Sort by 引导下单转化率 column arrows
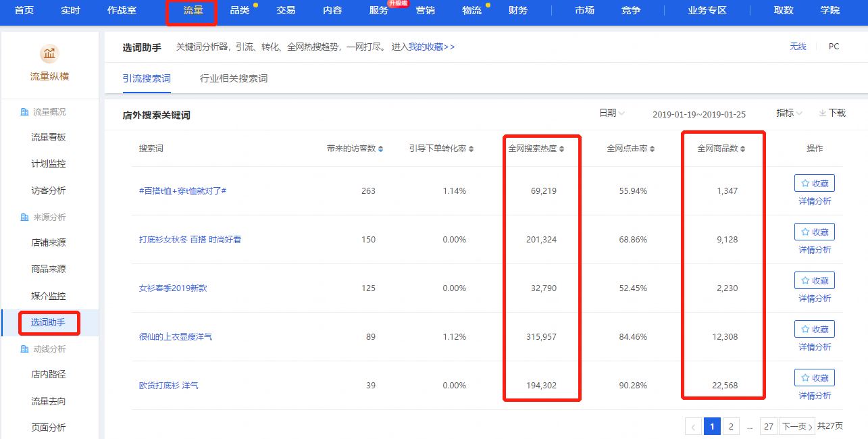The height and width of the screenshot is (439, 868). [471, 149]
